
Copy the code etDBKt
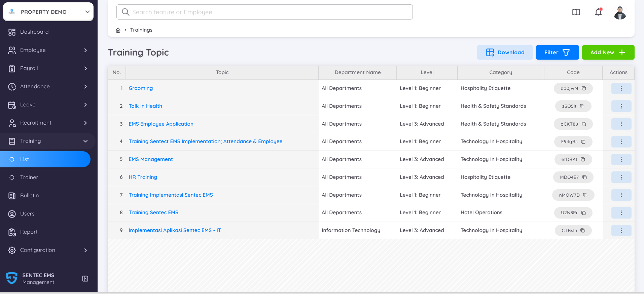[x=583, y=159]
